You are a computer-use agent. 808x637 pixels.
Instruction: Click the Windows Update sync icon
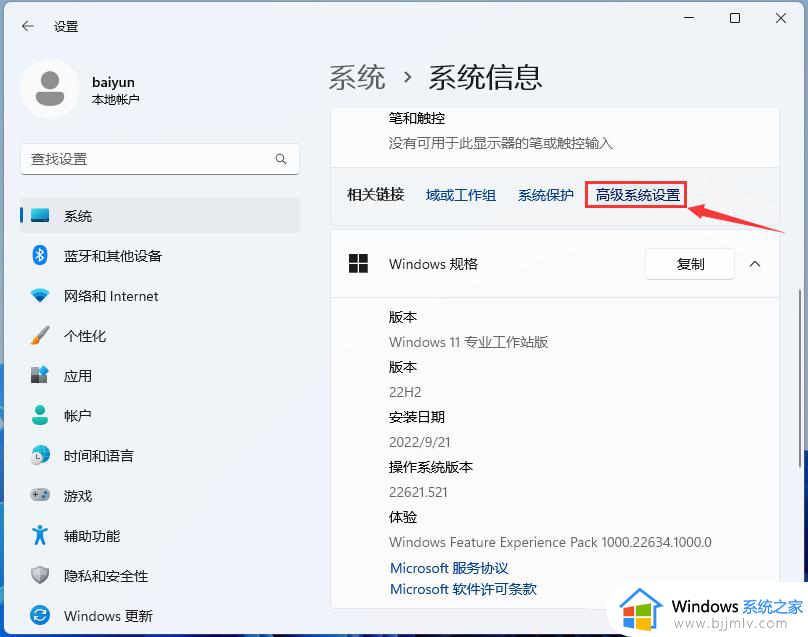coord(40,615)
